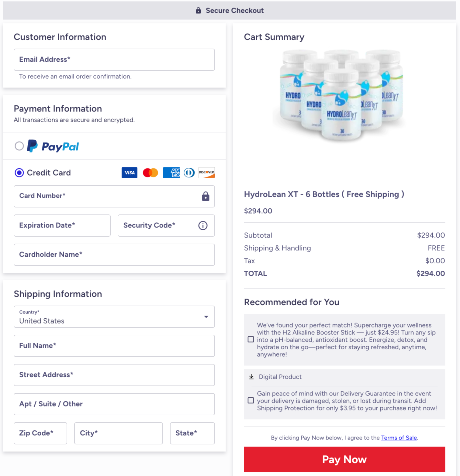Open the Country dropdown

114,317
